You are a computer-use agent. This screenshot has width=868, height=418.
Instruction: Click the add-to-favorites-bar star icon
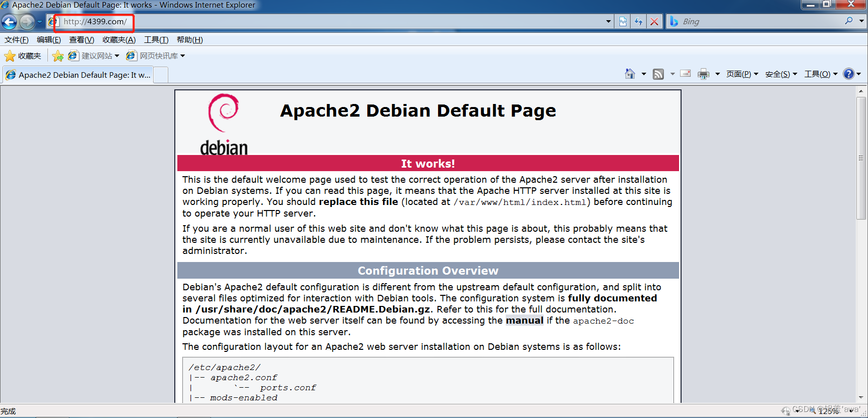[58, 56]
